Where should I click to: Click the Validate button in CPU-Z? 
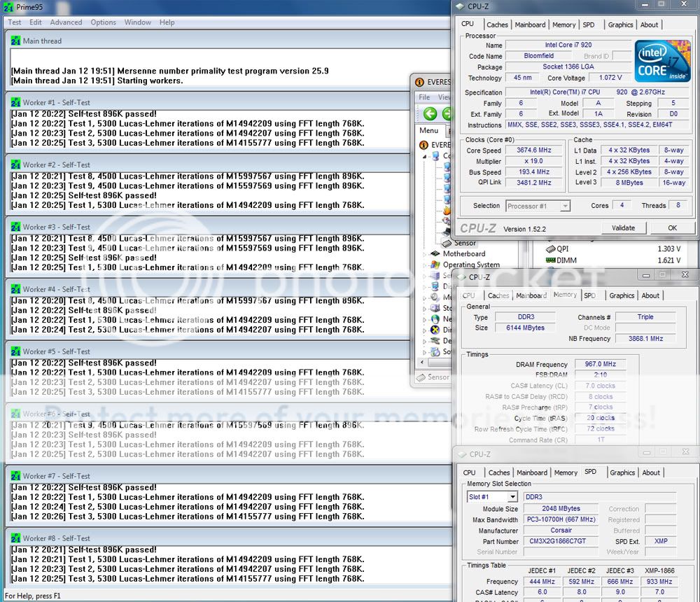tap(623, 227)
